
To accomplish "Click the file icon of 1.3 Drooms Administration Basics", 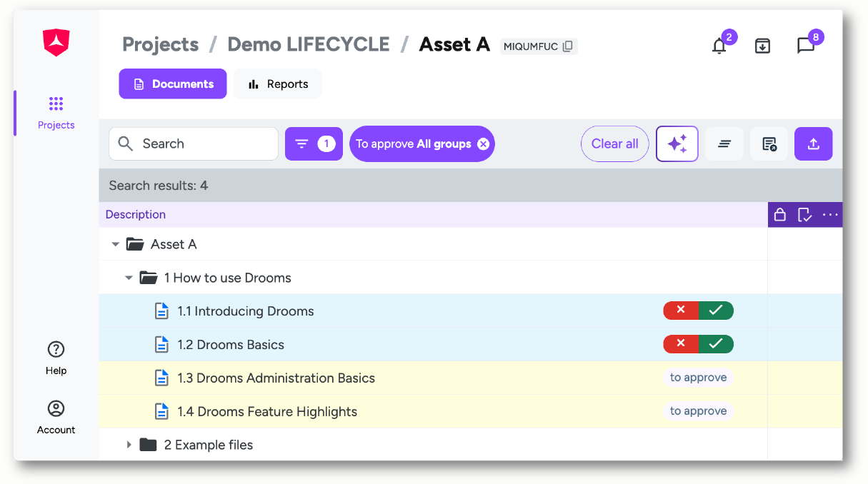I will click(x=162, y=378).
